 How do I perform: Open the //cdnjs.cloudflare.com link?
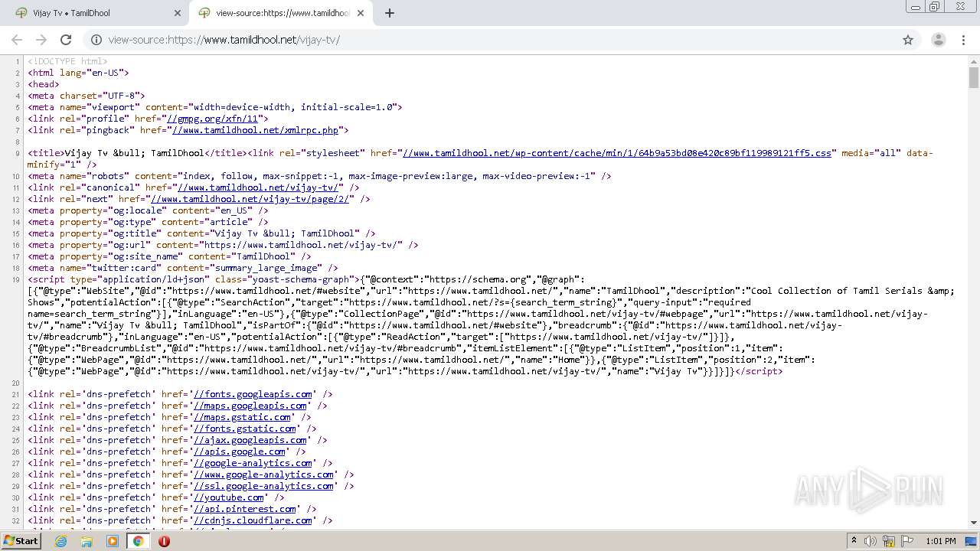(253, 520)
